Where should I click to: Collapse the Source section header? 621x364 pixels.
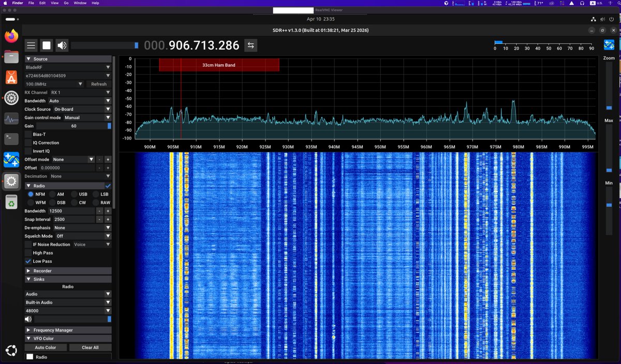(x=68, y=59)
